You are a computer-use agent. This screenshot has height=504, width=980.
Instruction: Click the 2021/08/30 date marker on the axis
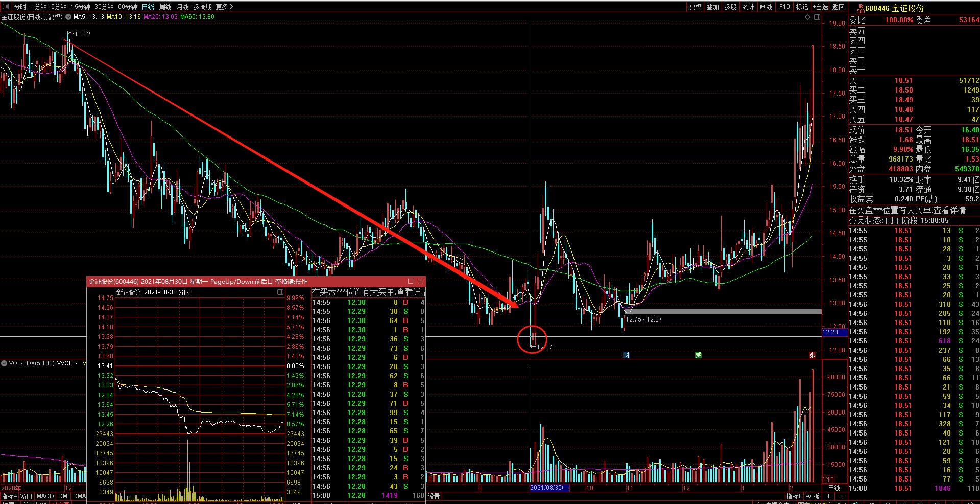coord(549,488)
